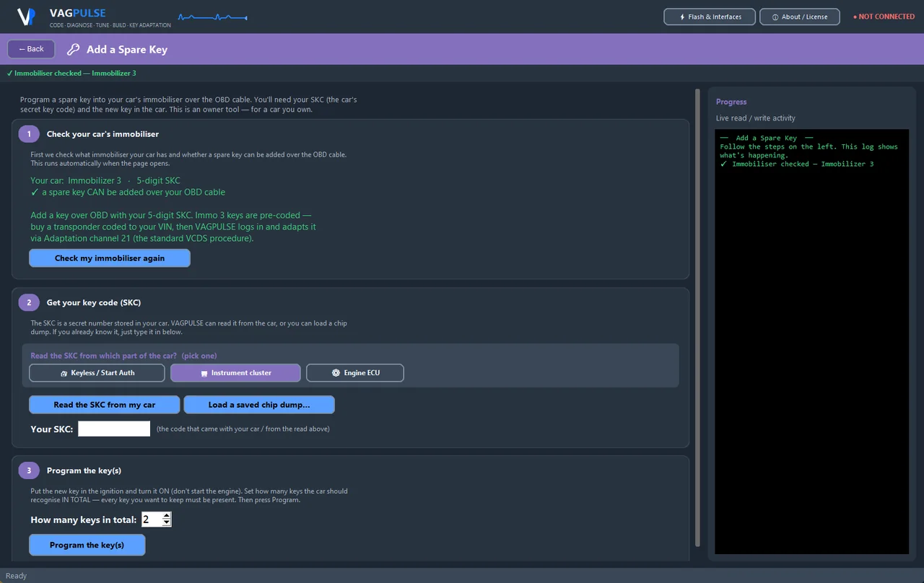Click the 'How many keys in total:' label
The width and height of the screenshot is (924, 583).
point(83,520)
